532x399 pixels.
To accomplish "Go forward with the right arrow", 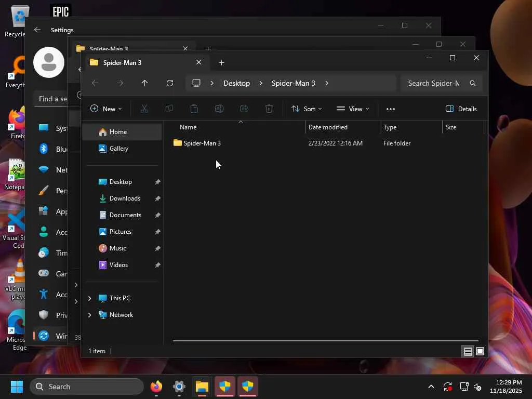I will pyautogui.click(x=120, y=83).
